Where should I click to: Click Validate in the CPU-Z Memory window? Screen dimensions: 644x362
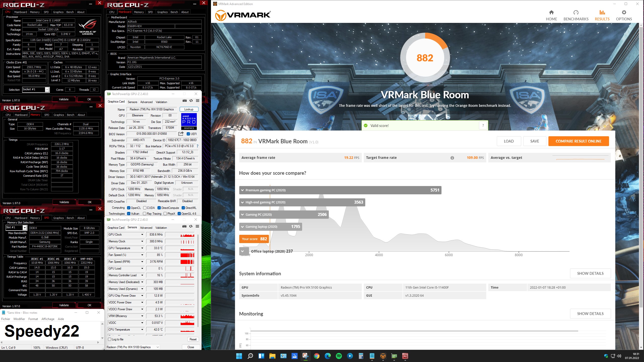64,202
